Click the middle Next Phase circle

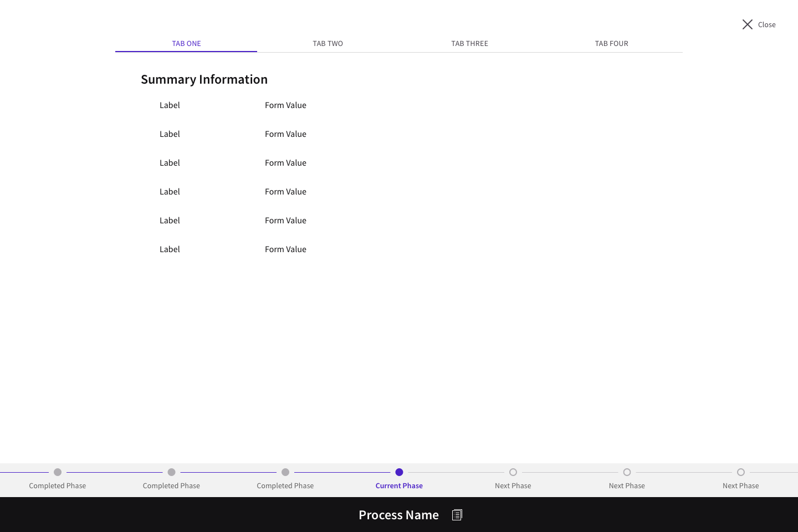(627, 472)
